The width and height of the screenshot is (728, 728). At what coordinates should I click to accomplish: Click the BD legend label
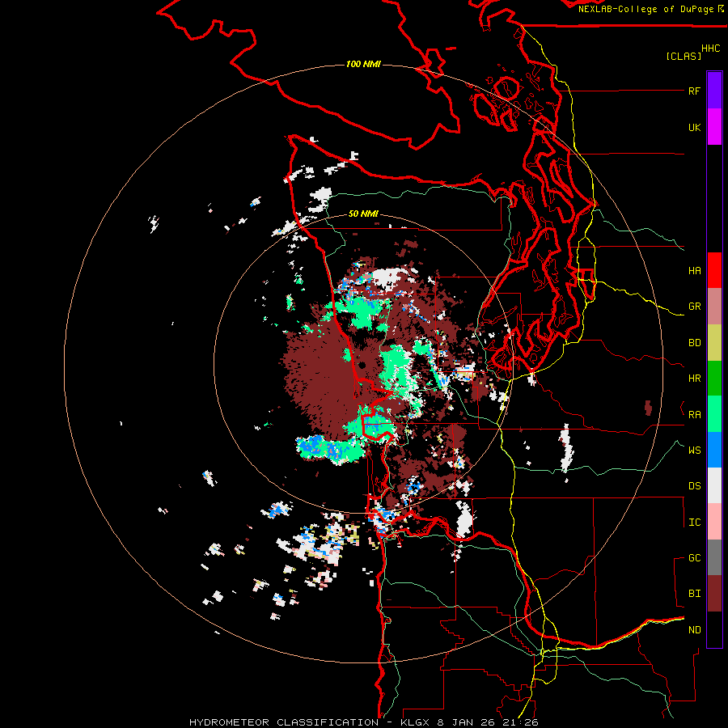click(x=694, y=343)
